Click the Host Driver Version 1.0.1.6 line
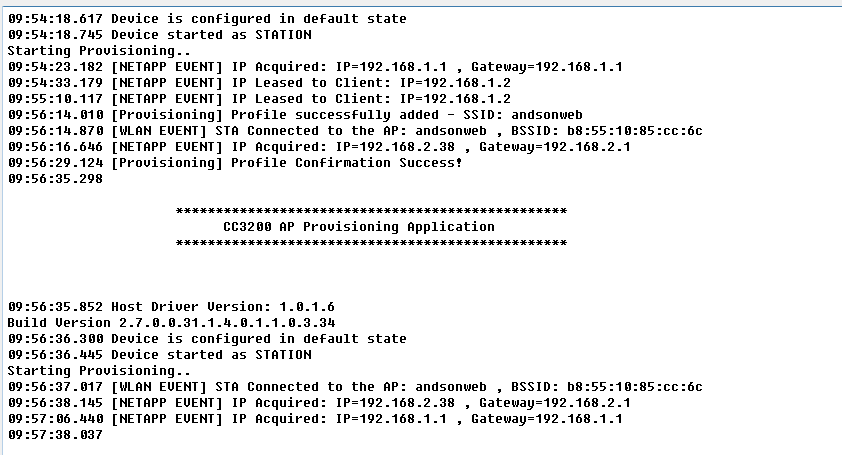 point(171,307)
